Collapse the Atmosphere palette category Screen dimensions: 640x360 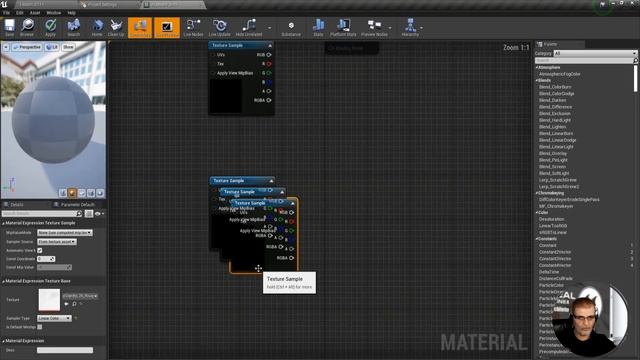pos(537,67)
